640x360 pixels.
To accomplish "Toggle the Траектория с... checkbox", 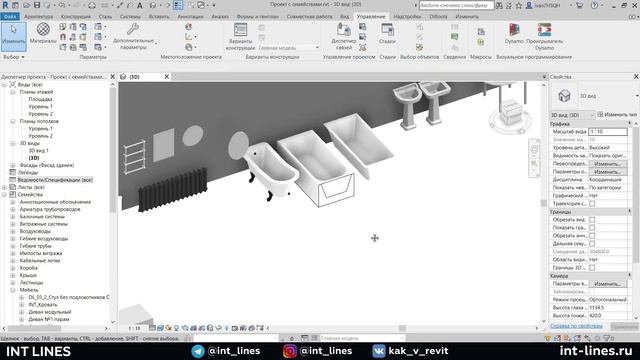I will click(592, 204).
